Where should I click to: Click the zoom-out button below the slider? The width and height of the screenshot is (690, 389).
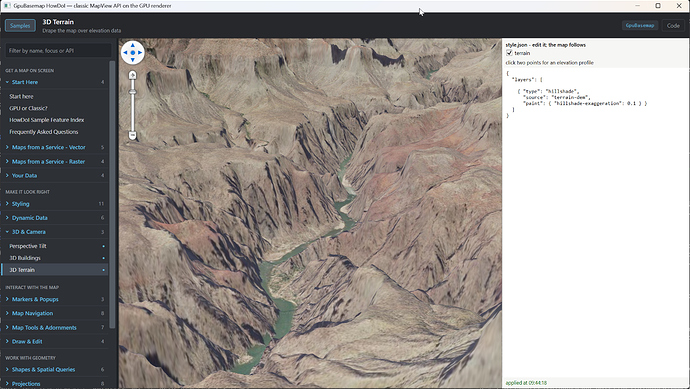132,136
